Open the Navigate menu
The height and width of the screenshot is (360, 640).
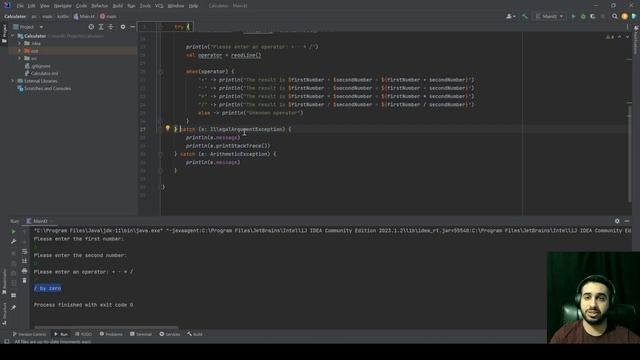[x=62, y=6]
